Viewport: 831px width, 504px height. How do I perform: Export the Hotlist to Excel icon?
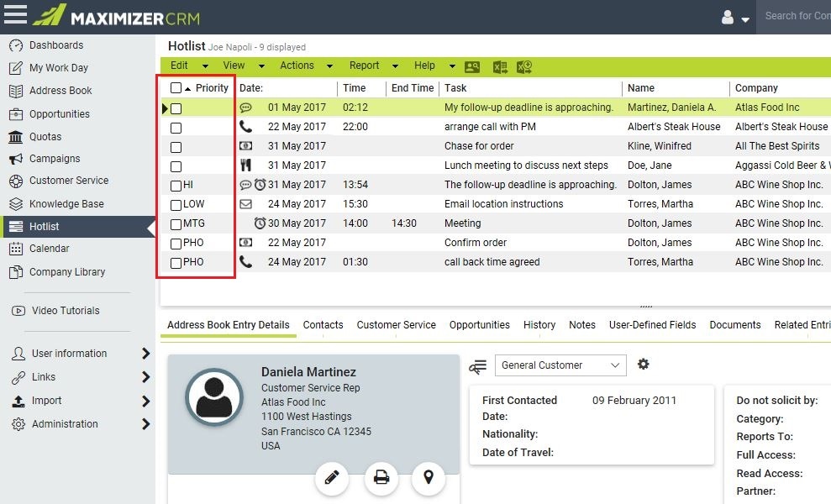point(500,66)
